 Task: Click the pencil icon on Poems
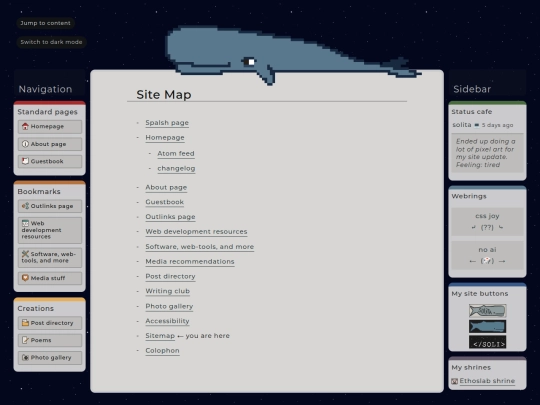pos(25,340)
